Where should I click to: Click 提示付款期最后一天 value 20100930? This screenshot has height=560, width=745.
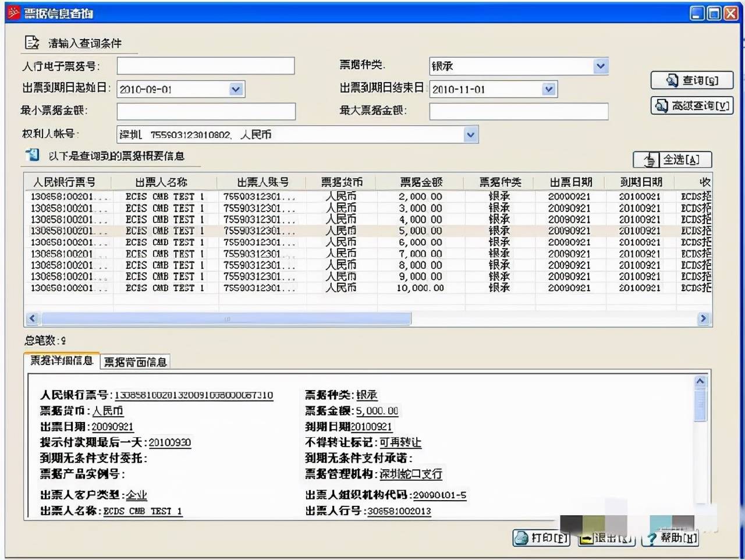(169, 442)
